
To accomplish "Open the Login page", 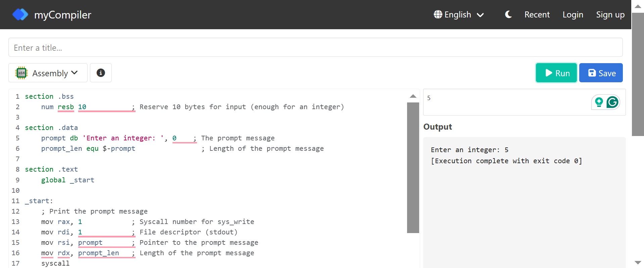I will (573, 15).
